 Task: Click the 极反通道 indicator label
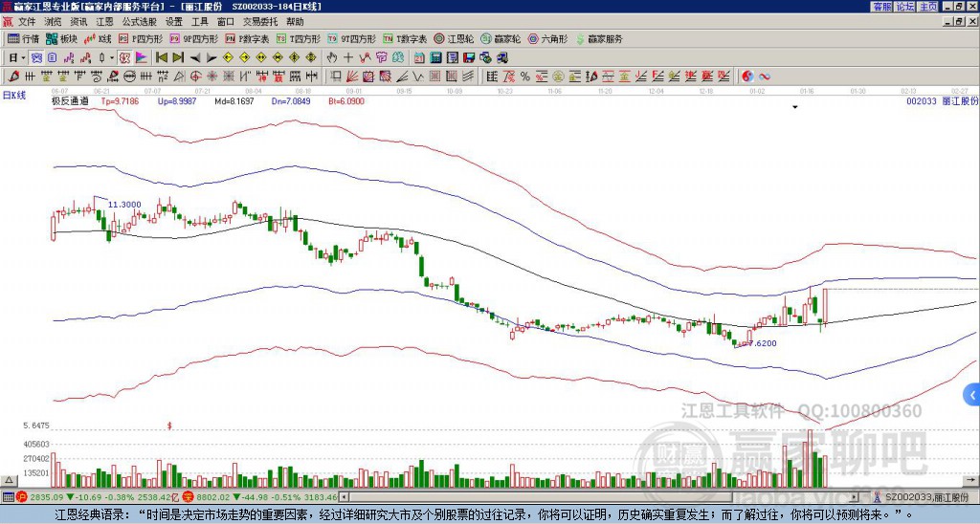(x=70, y=100)
